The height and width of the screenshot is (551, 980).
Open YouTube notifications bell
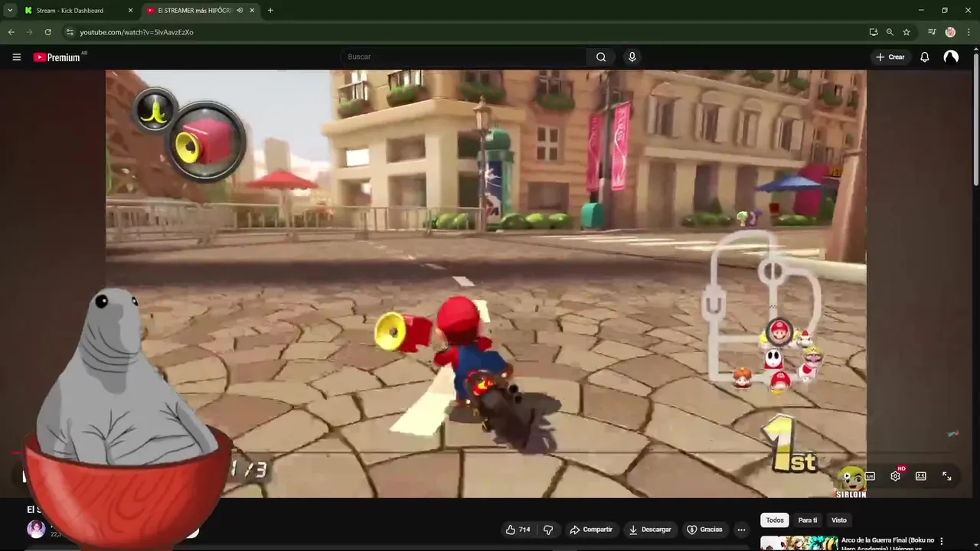coord(925,57)
